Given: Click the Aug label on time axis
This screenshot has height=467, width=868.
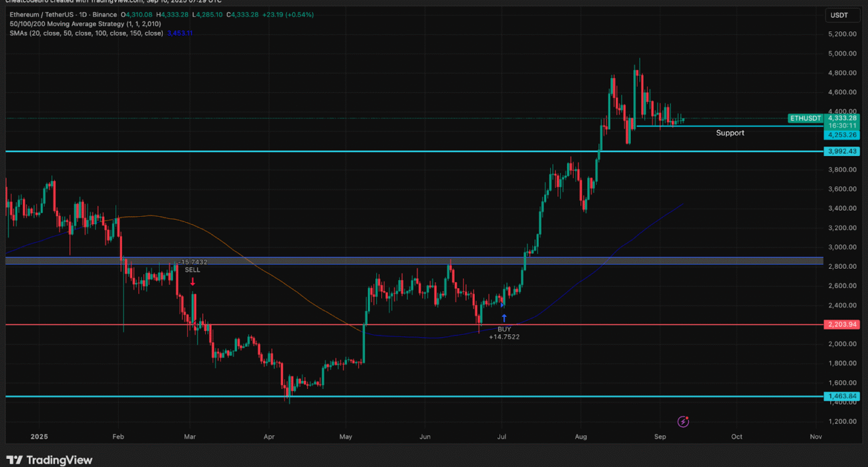Looking at the screenshot, I should (580, 437).
